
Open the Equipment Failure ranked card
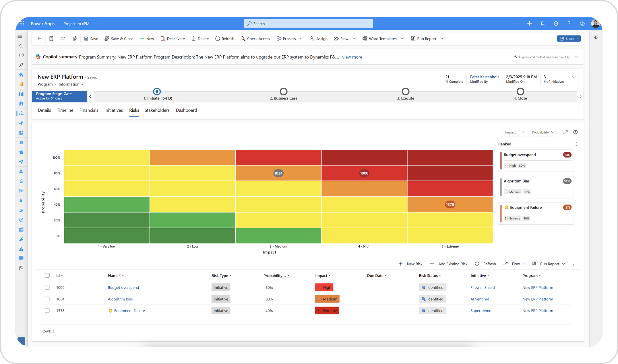(x=536, y=213)
